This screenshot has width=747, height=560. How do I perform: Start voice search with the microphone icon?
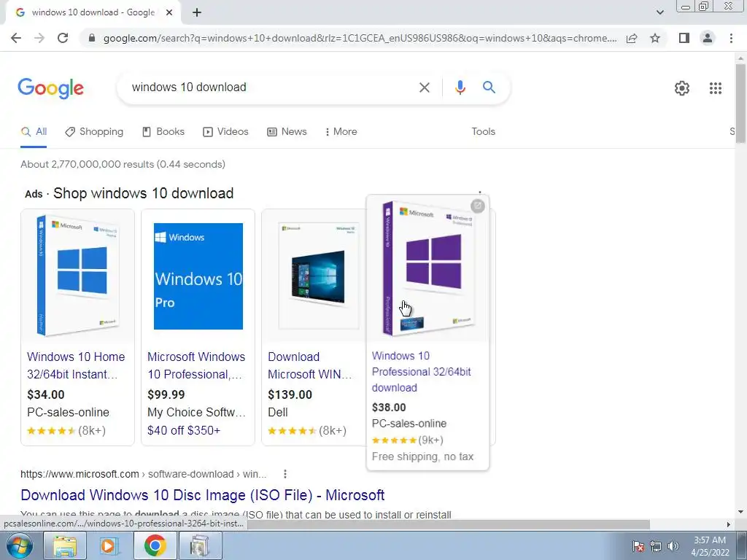460,87
